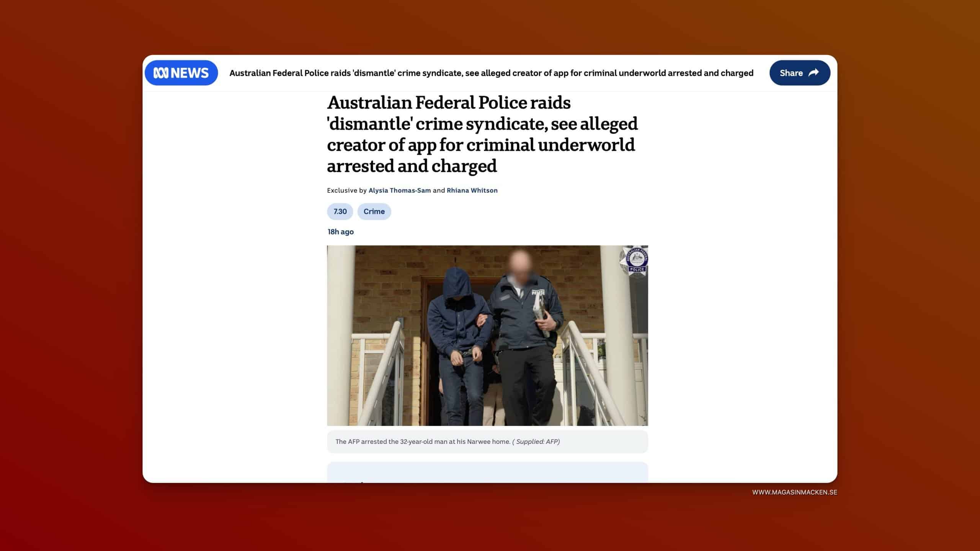Open author Alysia Thomas-Sam's profile link
The width and height of the screenshot is (980, 551).
[400, 191]
